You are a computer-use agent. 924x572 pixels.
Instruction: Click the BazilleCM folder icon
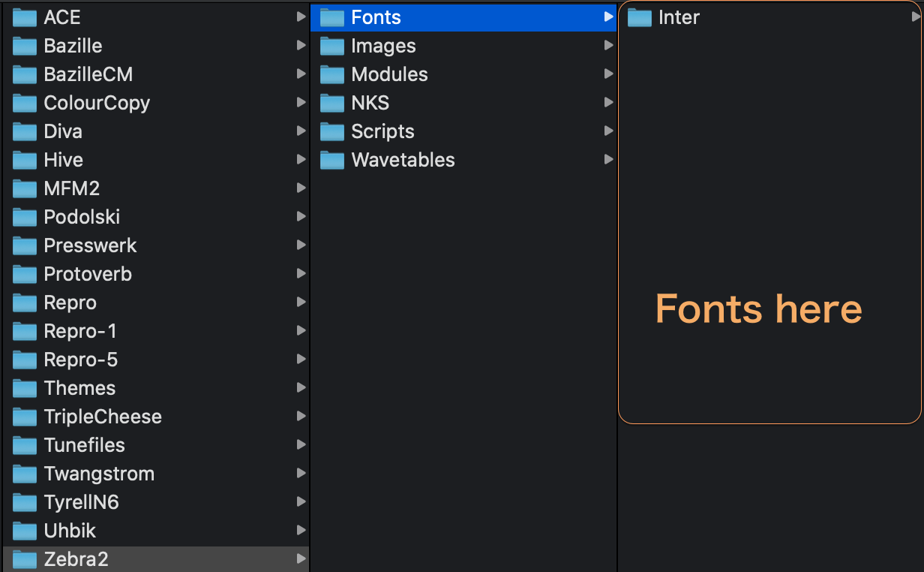click(x=25, y=74)
